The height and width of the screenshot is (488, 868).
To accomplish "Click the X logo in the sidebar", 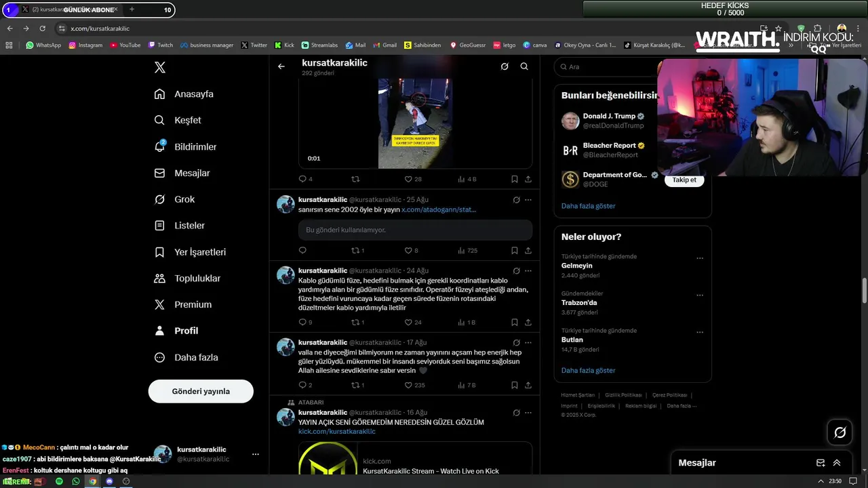I will (160, 67).
